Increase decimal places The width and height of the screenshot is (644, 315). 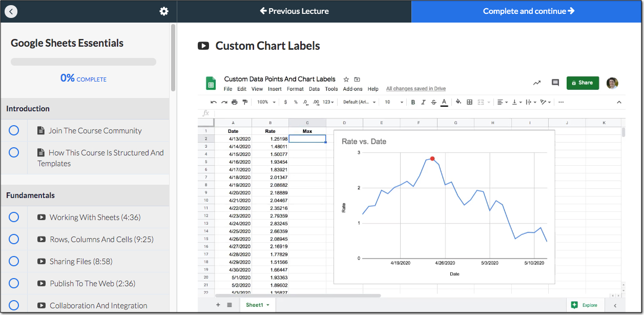click(x=316, y=102)
